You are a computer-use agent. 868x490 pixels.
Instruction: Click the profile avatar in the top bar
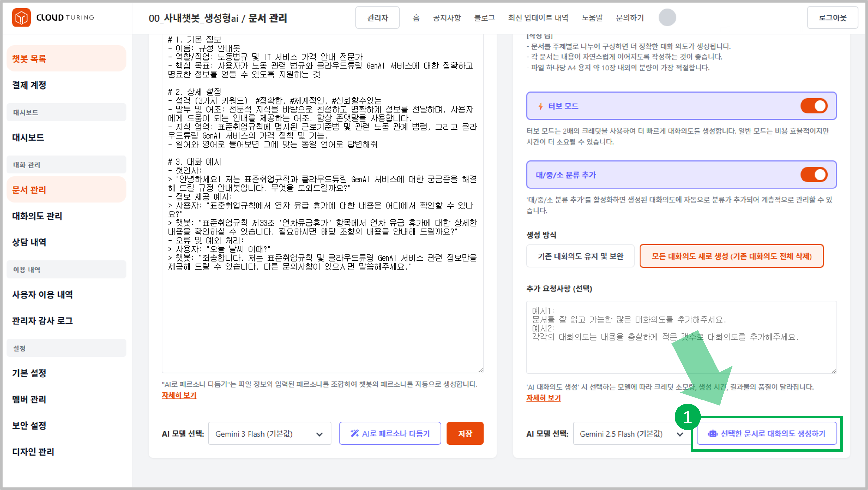[667, 17]
